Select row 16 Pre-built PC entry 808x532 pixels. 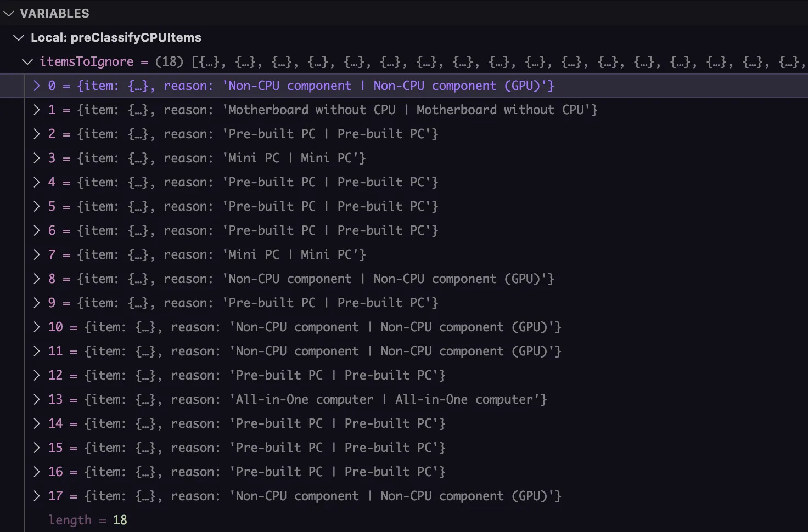[x=263, y=472]
